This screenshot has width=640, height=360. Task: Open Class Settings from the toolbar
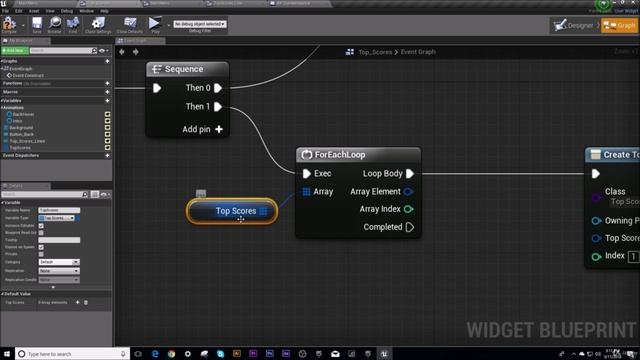click(98, 24)
